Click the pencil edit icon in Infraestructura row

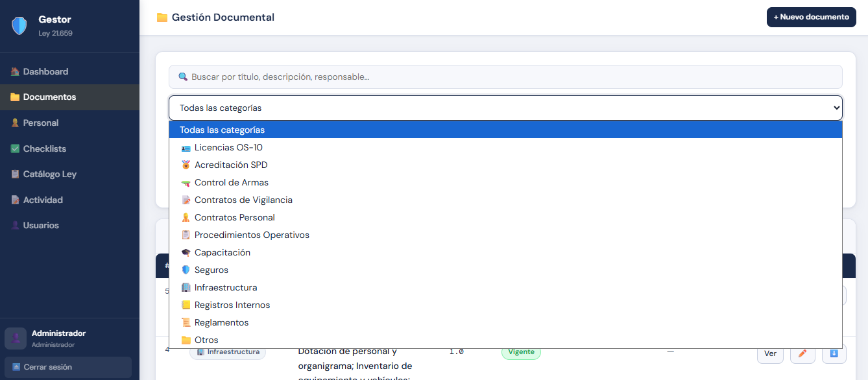(x=802, y=353)
